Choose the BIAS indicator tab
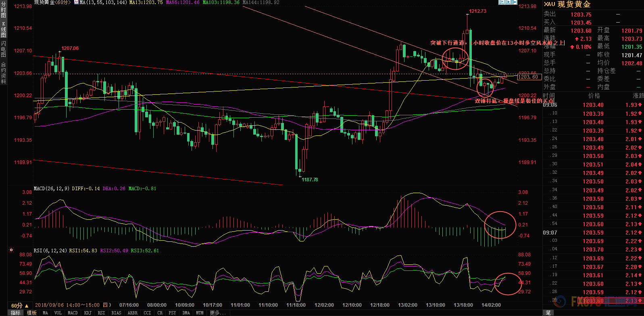 [116, 313]
